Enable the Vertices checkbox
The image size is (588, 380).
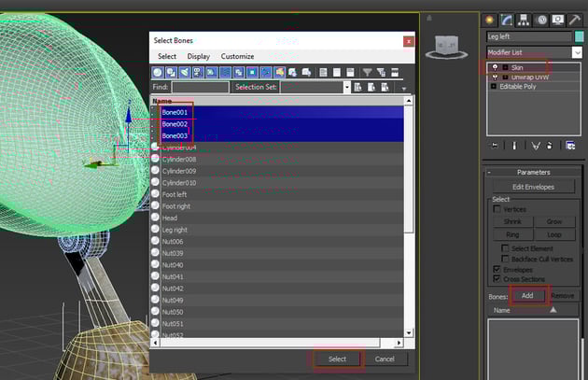pos(497,210)
